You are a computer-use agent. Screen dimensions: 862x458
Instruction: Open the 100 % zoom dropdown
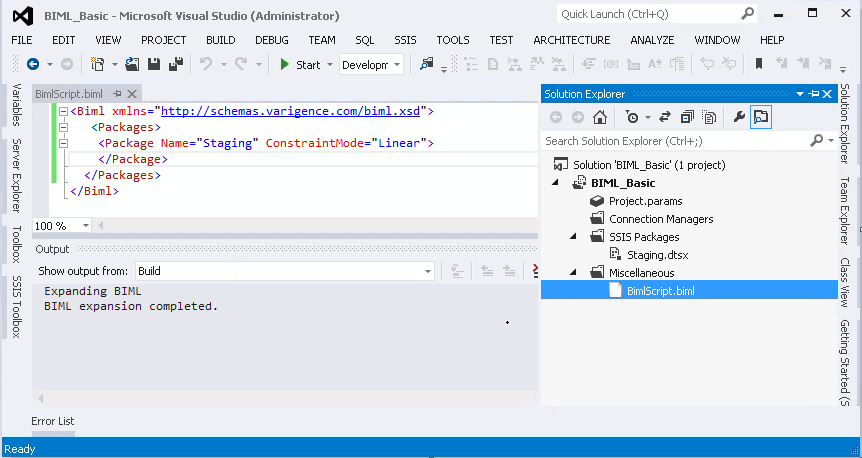(x=86, y=226)
